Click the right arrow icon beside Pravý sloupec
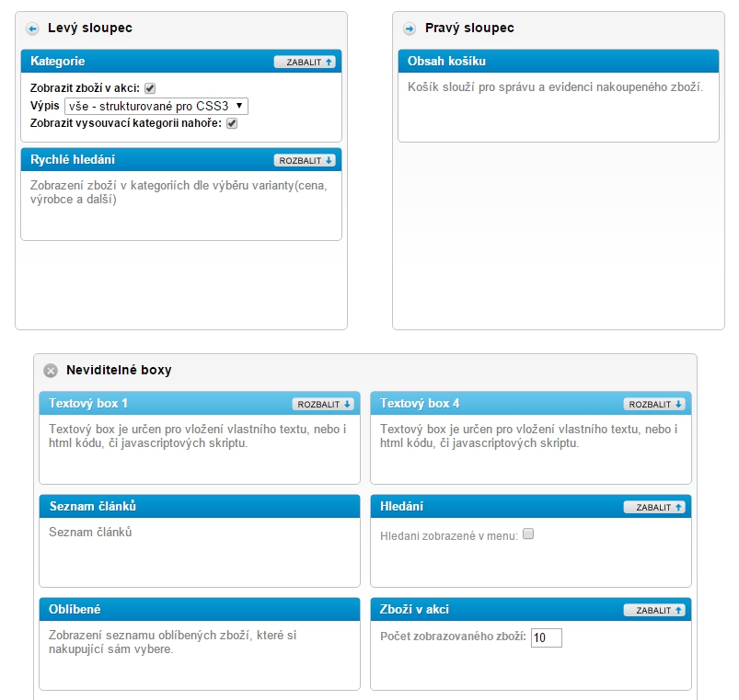The image size is (739, 700). coord(410,29)
